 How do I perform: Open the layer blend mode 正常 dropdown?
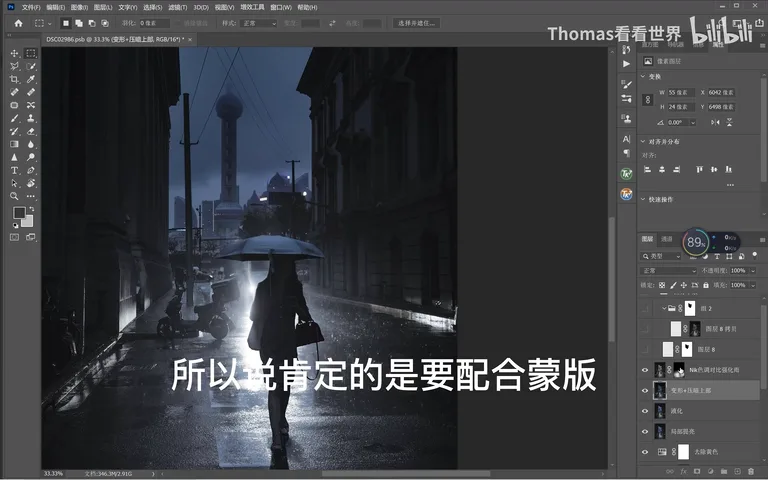[x=668, y=271]
